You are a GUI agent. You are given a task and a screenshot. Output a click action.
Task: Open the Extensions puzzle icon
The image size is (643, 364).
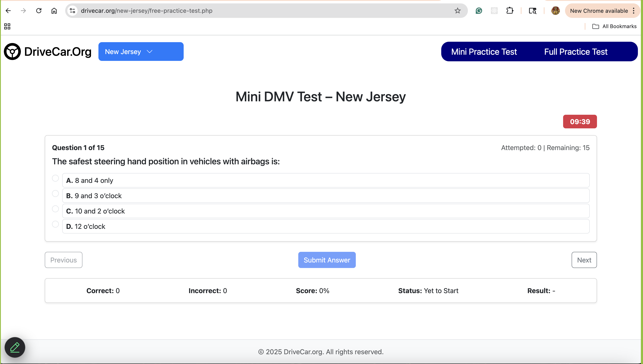click(509, 11)
